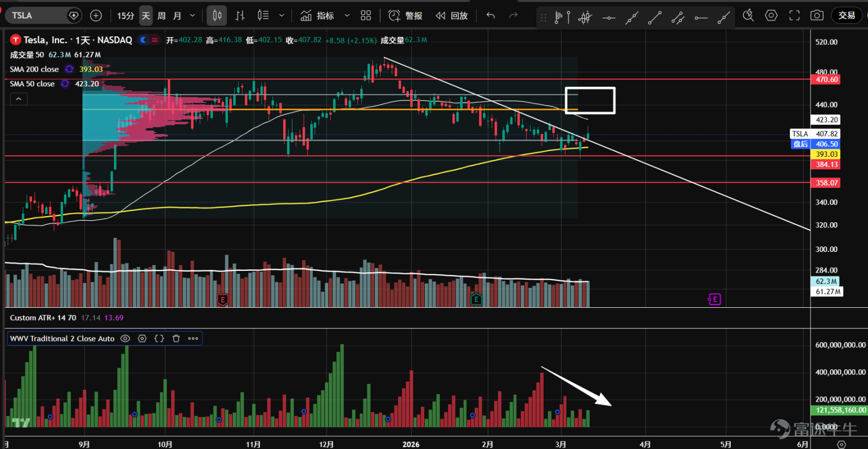Undo the last chart action

[491, 16]
